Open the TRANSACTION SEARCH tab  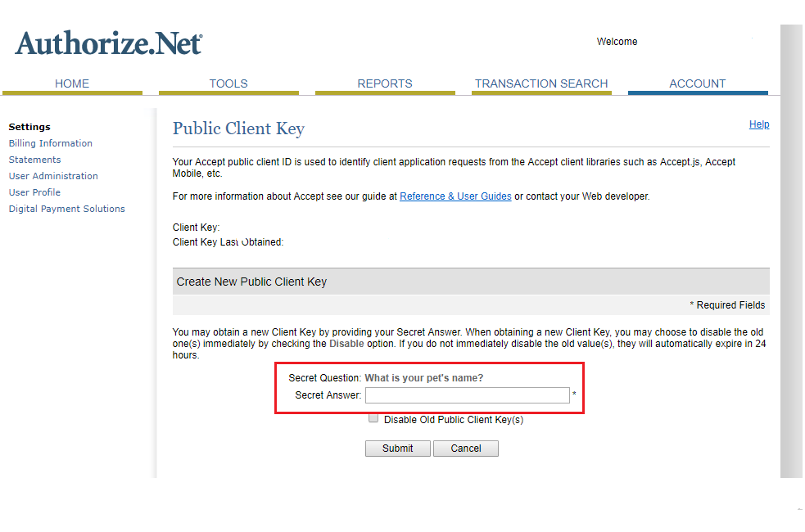click(541, 83)
